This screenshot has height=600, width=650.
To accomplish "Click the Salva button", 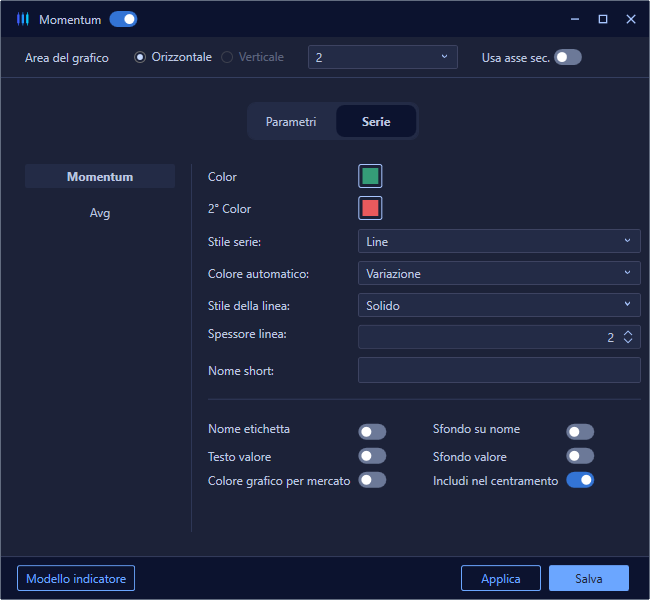I will tap(589, 578).
